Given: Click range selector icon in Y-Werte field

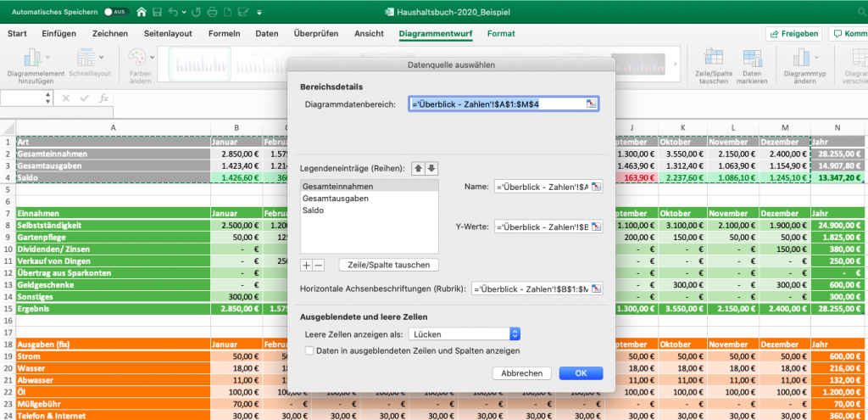Looking at the screenshot, I should (x=597, y=227).
